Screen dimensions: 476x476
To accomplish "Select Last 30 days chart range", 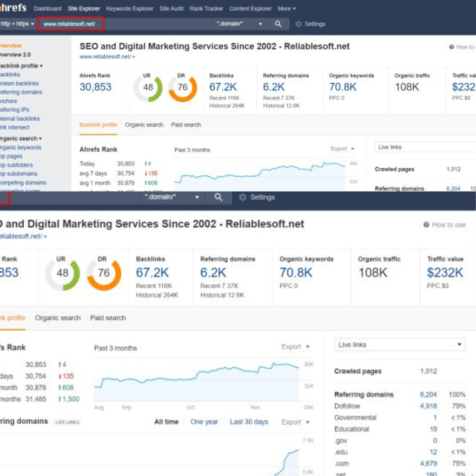I will (x=249, y=422).
